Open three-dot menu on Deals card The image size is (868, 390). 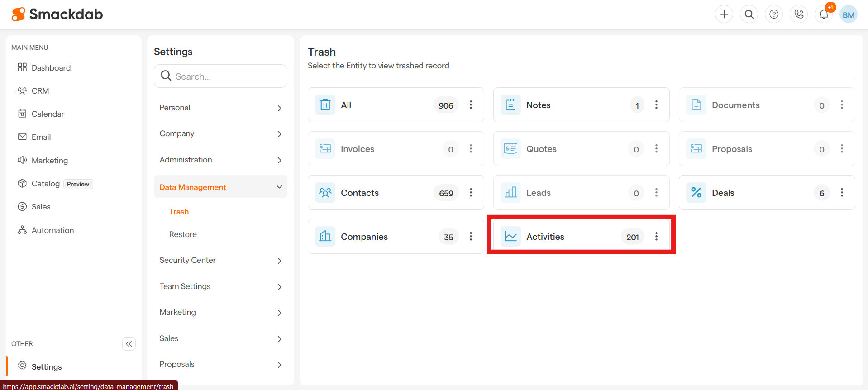coord(842,193)
